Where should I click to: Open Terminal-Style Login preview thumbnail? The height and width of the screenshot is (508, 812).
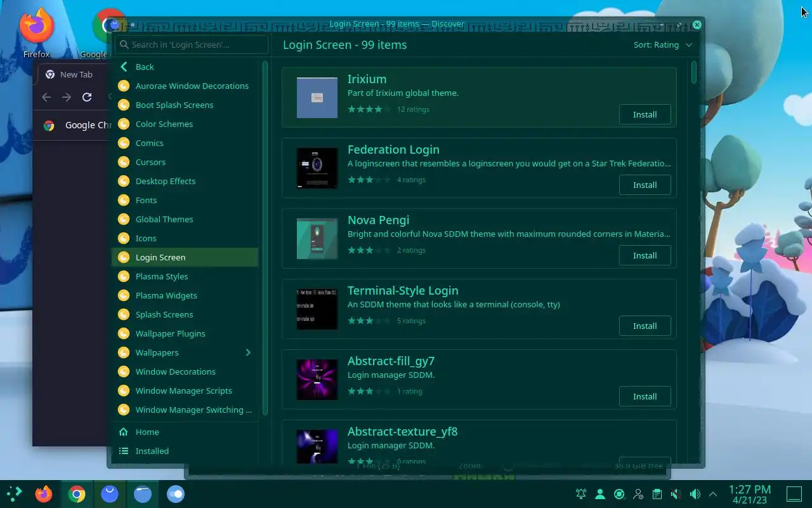317,309
